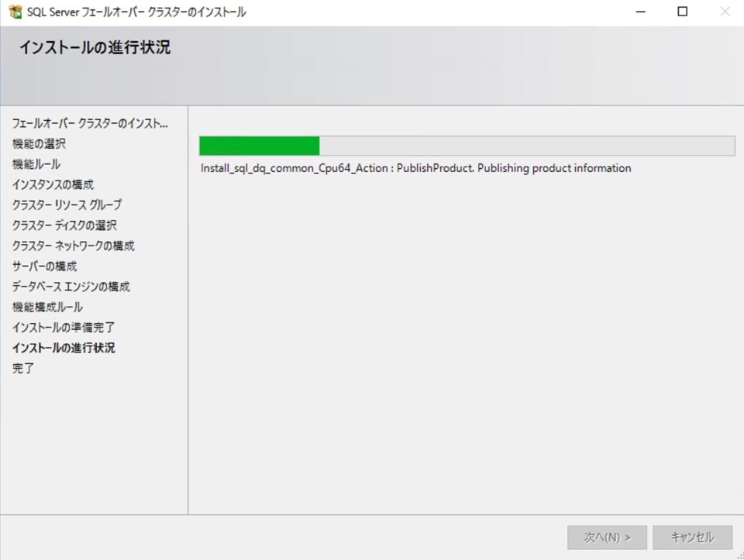Screen dimensions: 744x560
Task: Select the クラスター ディスクの選択 step
Action: (64, 225)
